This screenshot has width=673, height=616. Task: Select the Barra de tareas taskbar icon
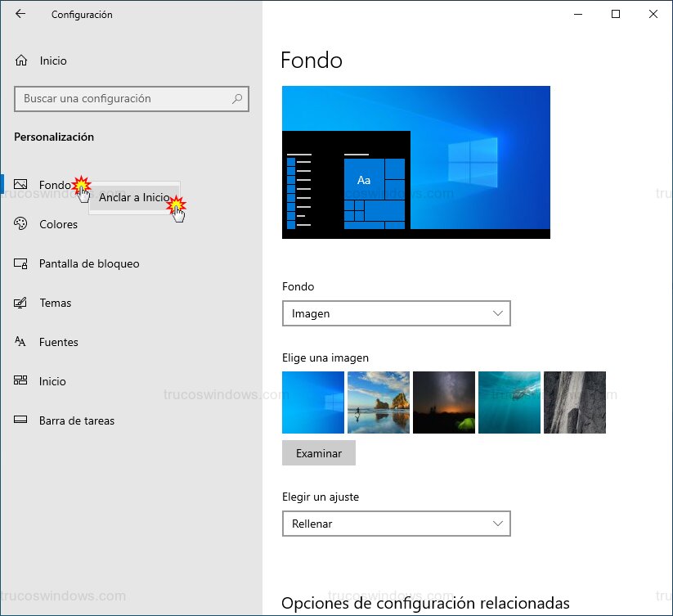click(20, 420)
